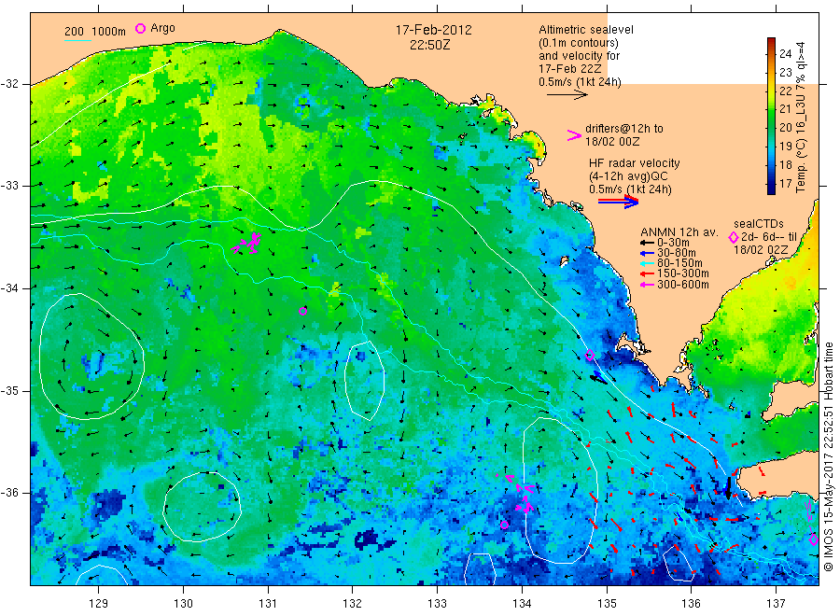Click the time text 22:50Z
Viewport: 840px width, 616px height.
pos(429,45)
